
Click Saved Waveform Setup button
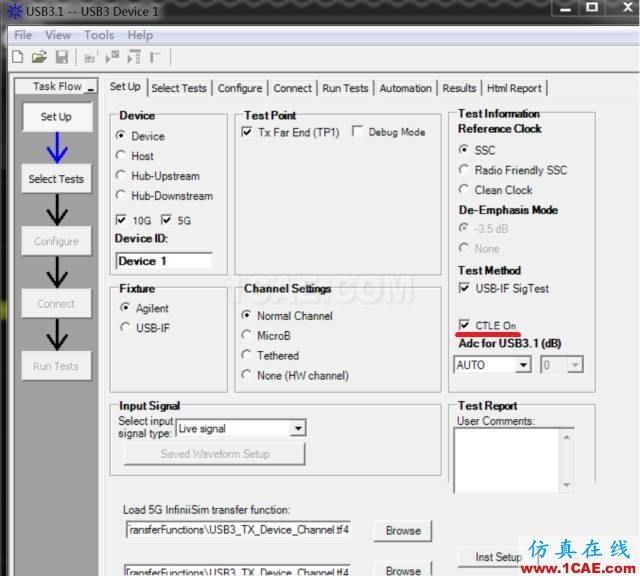(x=215, y=454)
